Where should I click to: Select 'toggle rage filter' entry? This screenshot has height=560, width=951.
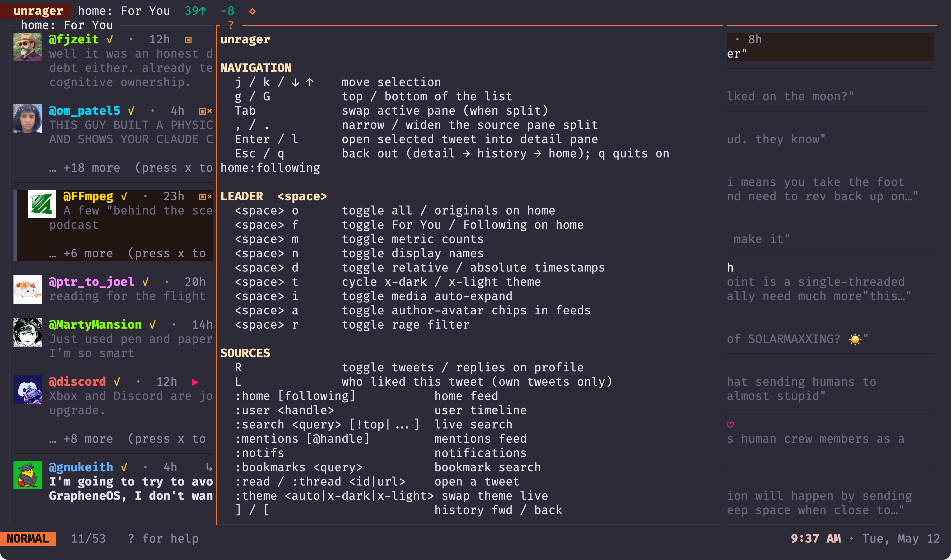[352, 325]
